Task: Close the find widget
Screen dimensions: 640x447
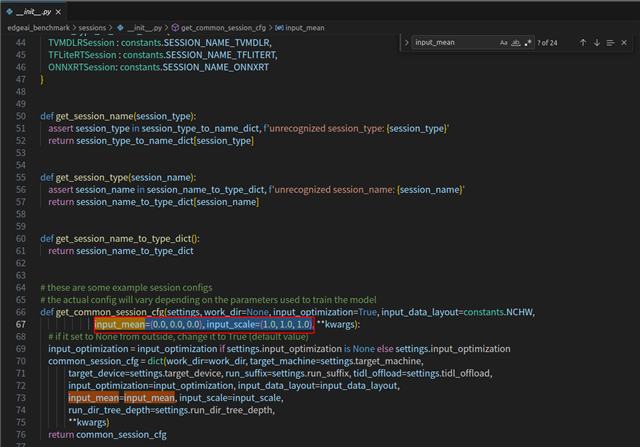Action: click(x=626, y=43)
